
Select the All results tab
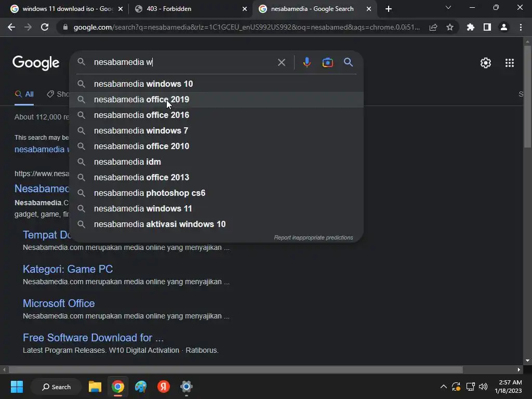coord(24,95)
